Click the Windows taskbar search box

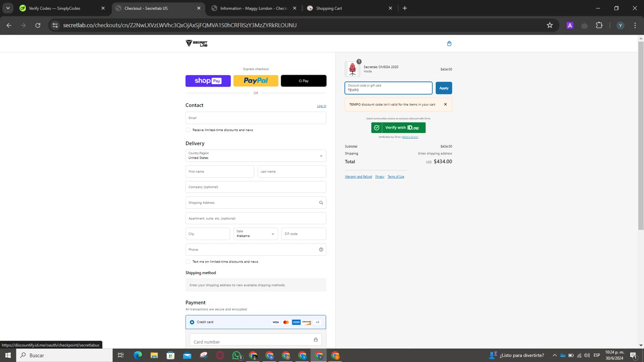[64, 355]
